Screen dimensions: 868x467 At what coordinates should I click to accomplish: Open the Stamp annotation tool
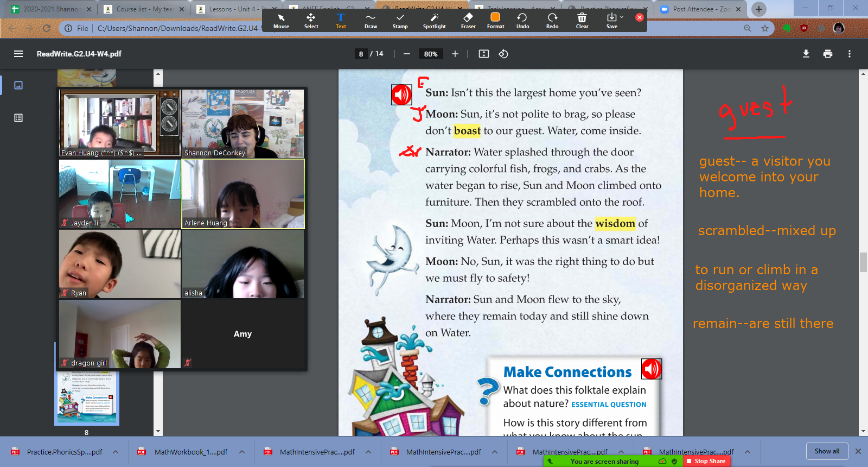pyautogui.click(x=400, y=21)
